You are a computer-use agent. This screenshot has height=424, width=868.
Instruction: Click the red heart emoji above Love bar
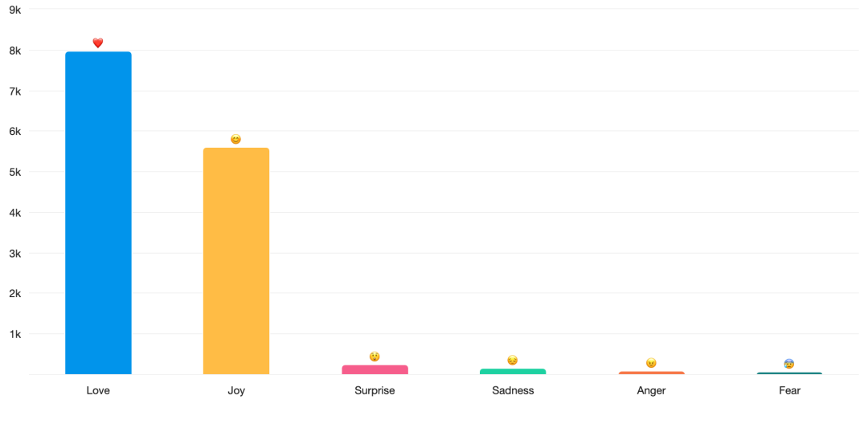click(98, 43)
